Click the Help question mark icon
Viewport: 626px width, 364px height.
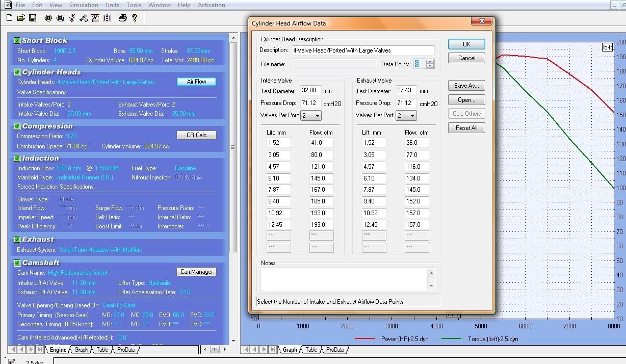(135, 18)
